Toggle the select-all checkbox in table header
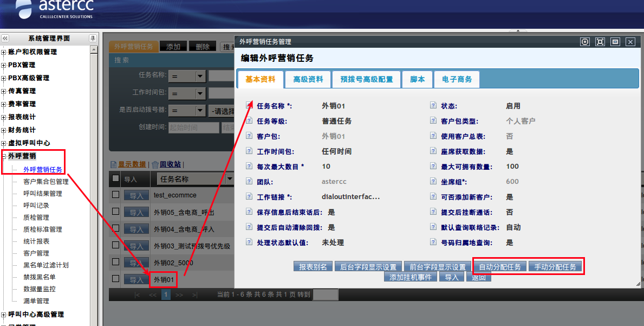Viewport: 644px width, 326px height. point(115,178)
